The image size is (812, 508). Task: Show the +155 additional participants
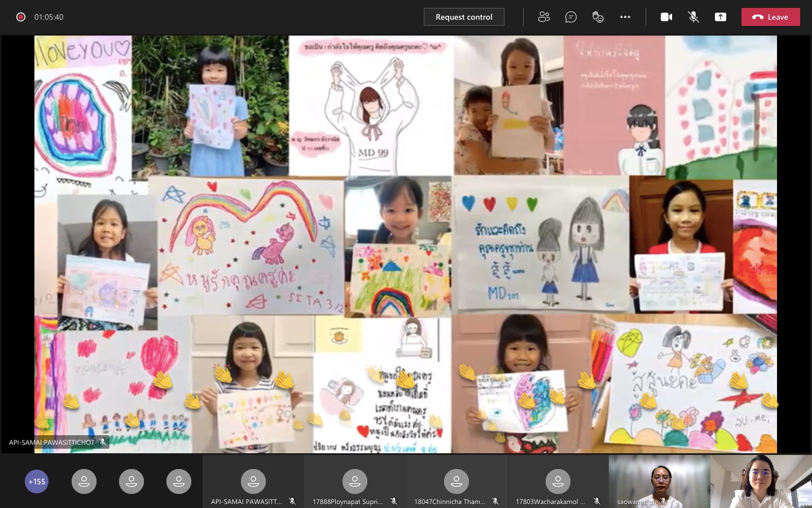tap(37, 481)
